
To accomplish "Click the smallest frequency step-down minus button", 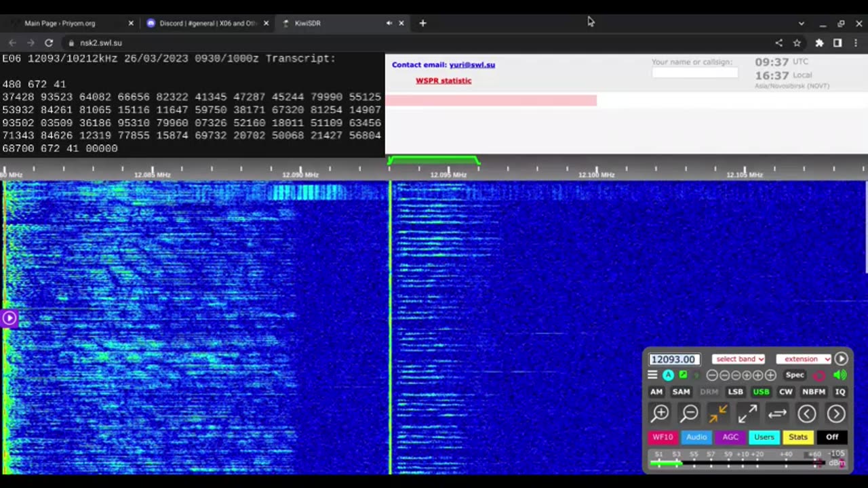I will tap(735, 375).
